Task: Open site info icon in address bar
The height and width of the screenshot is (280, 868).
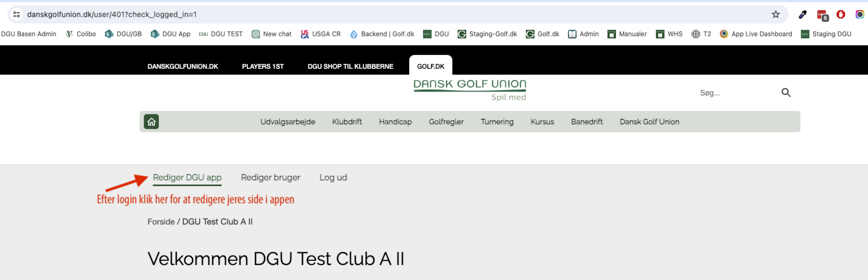Action: click(x=16, y=14)
